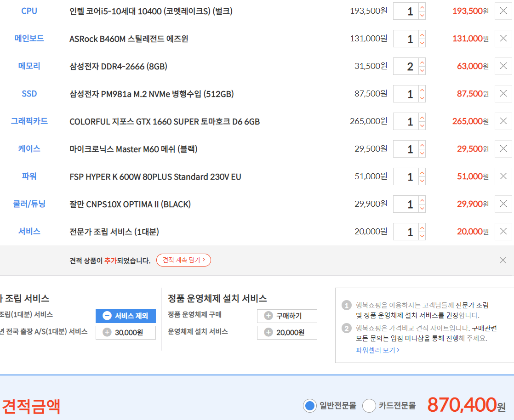Screen dimensions: 514x420
Task: Open the 메모리 category link
Action: click(29, 66)
